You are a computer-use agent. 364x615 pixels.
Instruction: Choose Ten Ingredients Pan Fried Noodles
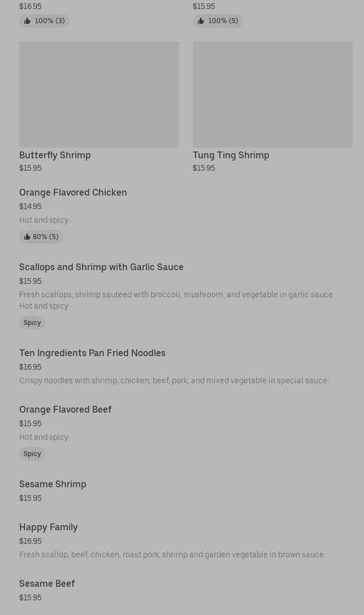point(92,353)
